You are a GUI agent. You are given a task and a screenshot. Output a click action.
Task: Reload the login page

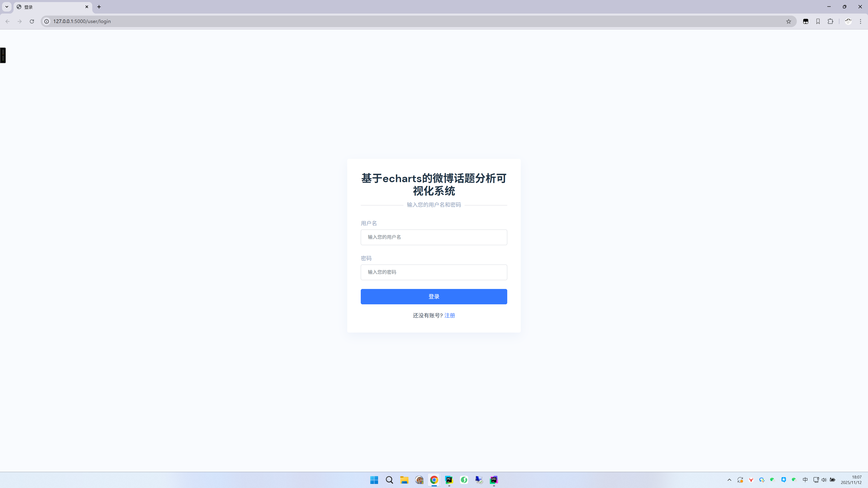pyautogui.click(x=32, y=21)
